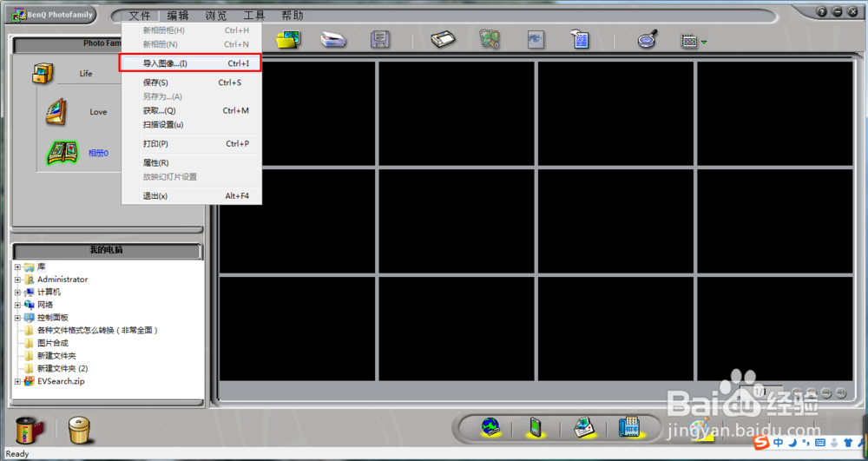Viewport: 868px width, 461px height.
Task: Open the 工具 menu
Action: [254, 16]
